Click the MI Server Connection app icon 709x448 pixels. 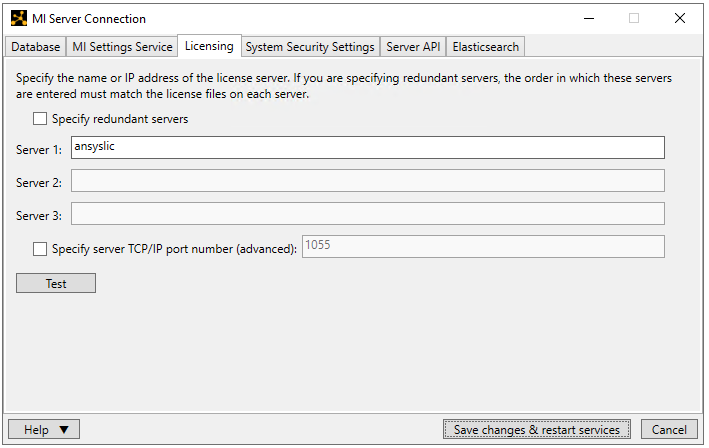coord(18,18)
